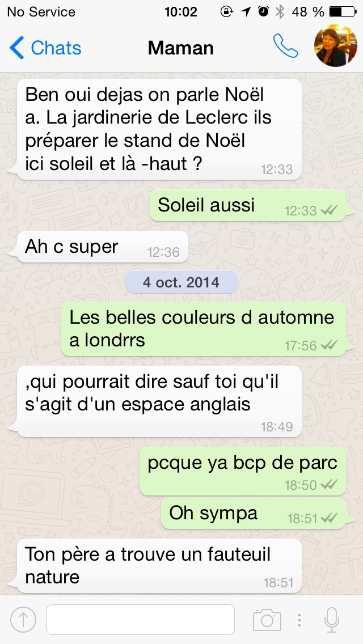The height and width of the screenshot is (644, 363).
Task: Tap the Bluetooth icon in status bar
Action: [280, 12]
